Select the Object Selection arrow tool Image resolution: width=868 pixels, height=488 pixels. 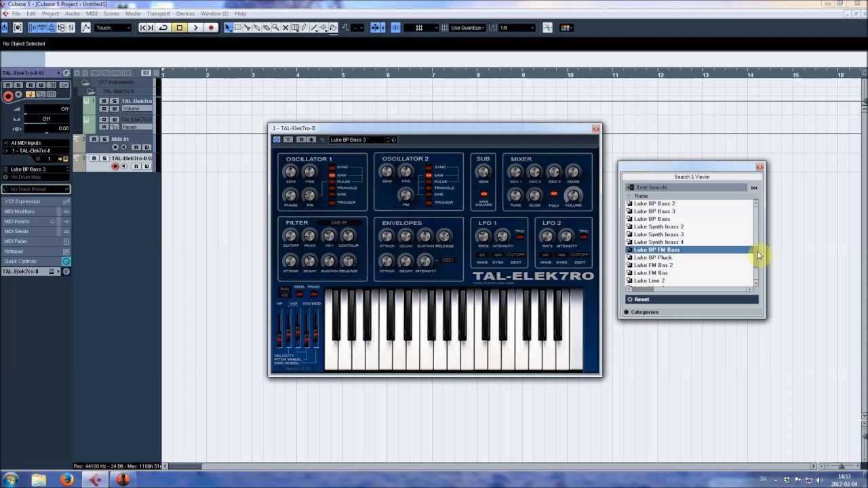[x=228, y=28]
